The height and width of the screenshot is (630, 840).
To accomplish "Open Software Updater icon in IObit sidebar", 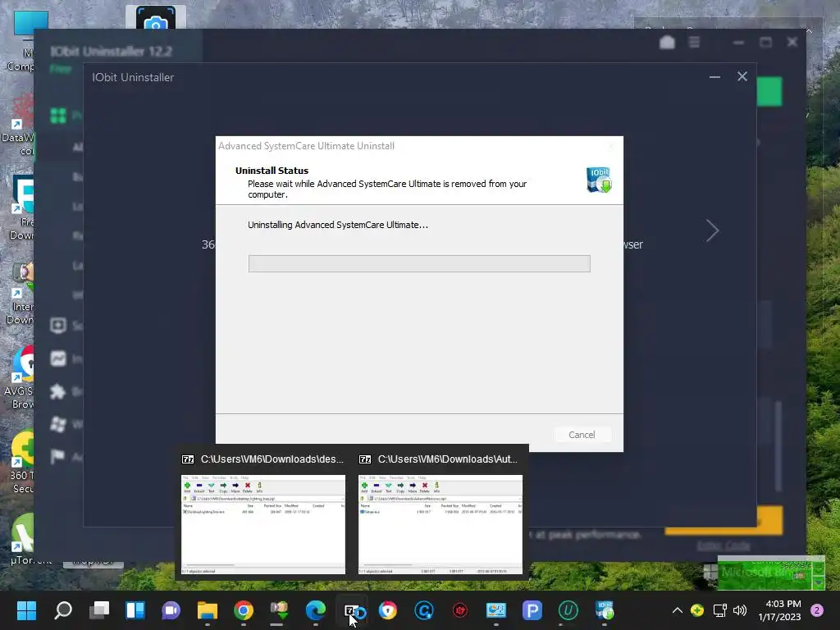I will [58, 325].
